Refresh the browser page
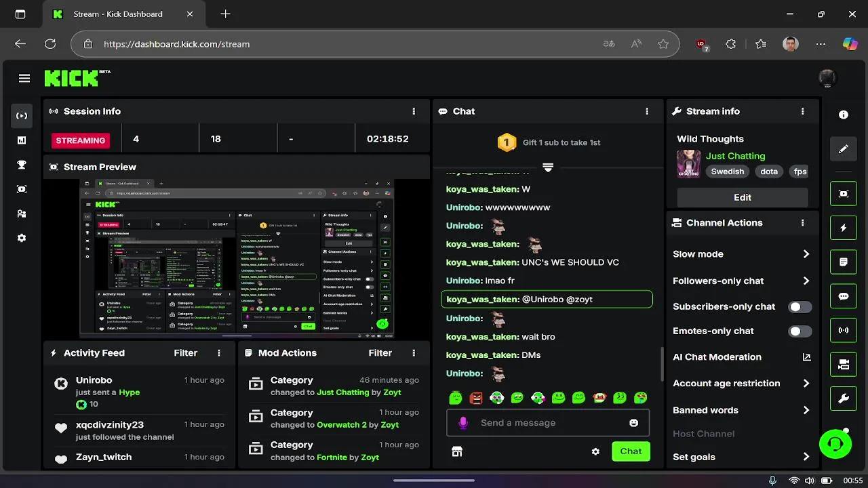The image size is (868, 488). pos(50,44)
